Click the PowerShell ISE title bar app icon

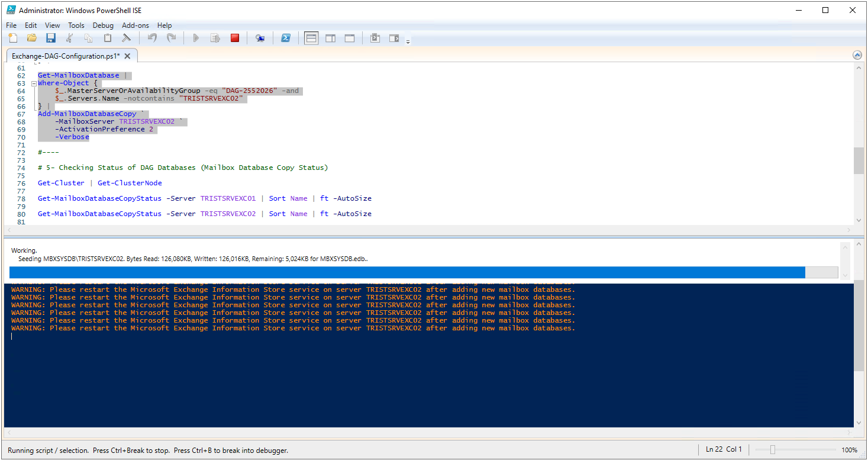click(11, 10)
